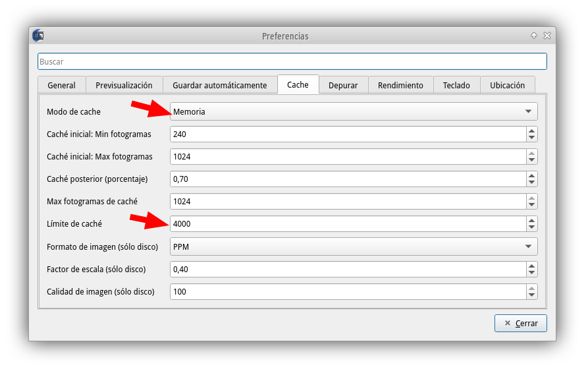Switch to the Depurar tab
The width and height of the screenshot is (588, 373).
click(x=343, y=85)
